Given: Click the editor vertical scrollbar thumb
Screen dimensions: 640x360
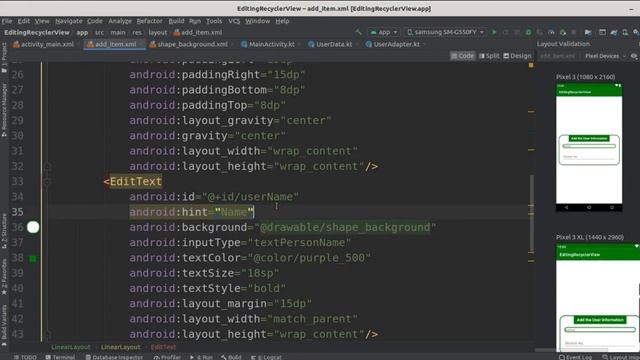Looking at the screenshot, I should (x=531, y=214).
